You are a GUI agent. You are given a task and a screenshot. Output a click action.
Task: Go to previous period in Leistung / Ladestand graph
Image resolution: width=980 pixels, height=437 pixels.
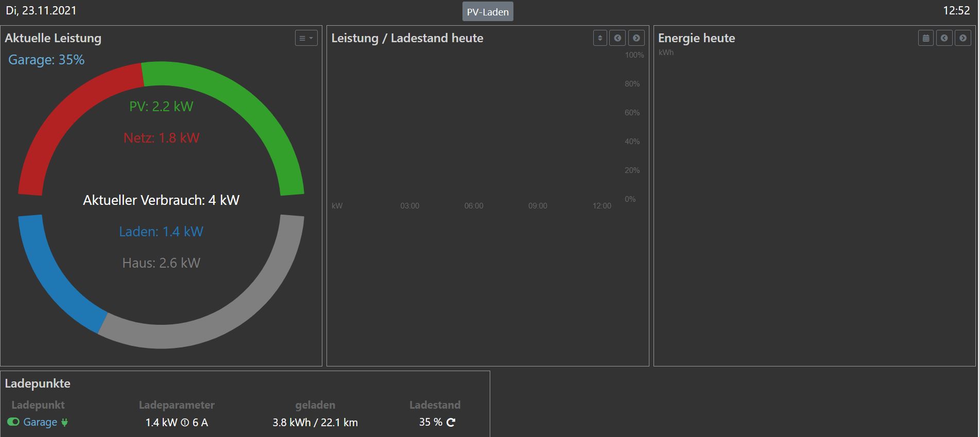pyautogui.click(x=617, y=38)
